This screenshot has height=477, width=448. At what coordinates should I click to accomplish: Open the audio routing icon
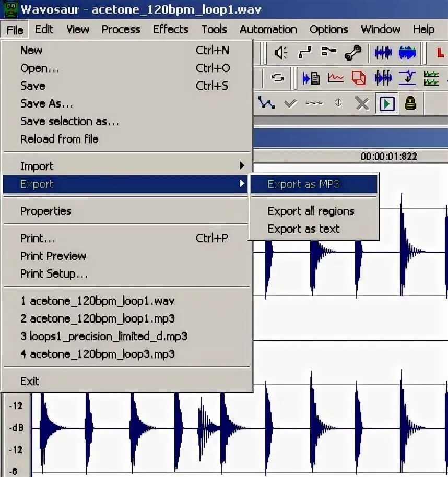pyautogui.click(x=304, y=53)
